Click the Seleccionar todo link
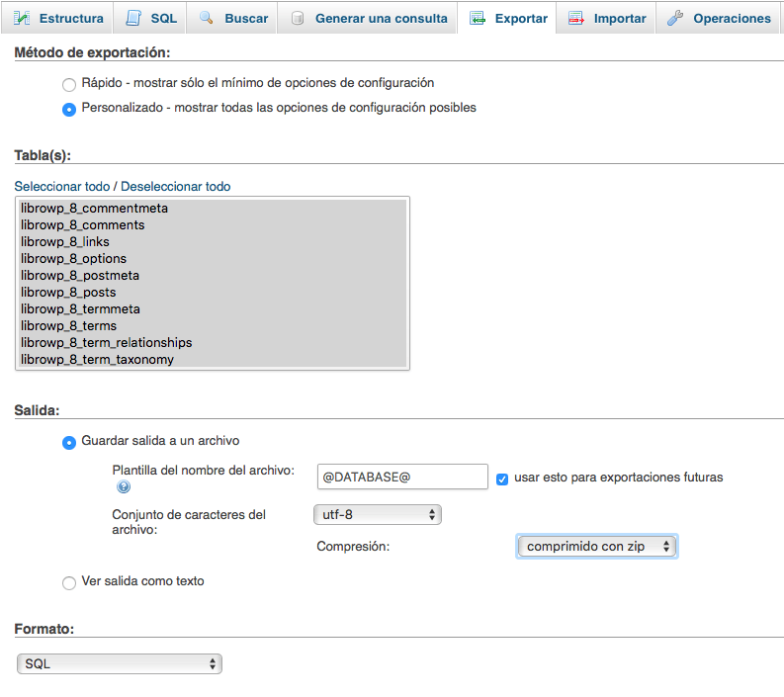 point(62,187)
